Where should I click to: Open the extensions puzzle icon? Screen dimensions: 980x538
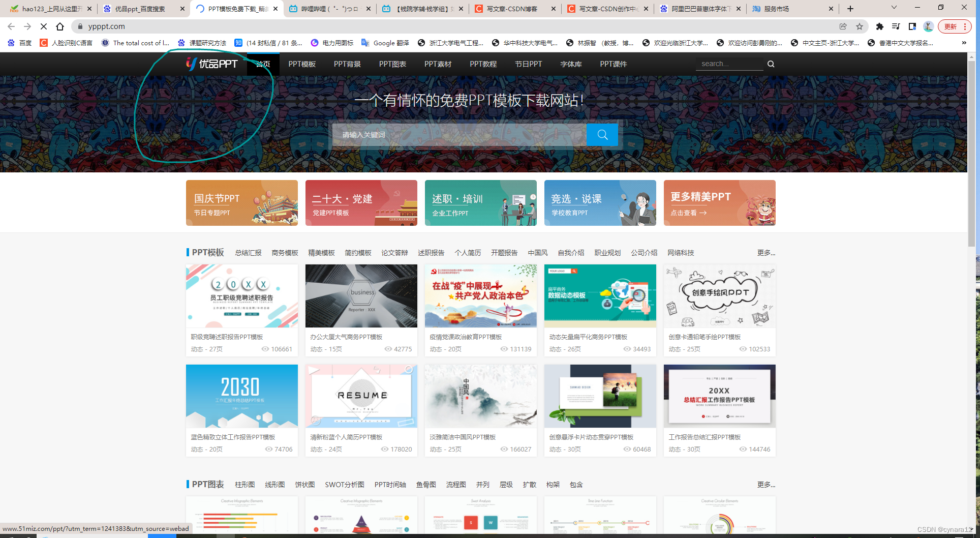tap(879, 26)
